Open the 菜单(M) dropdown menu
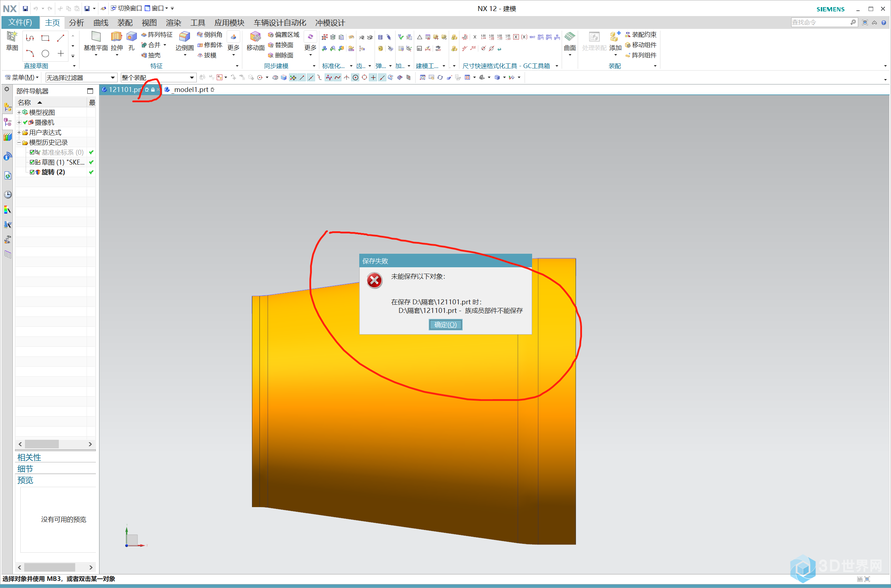The width and height of the screenshot is (891, 588). (21, 78)
